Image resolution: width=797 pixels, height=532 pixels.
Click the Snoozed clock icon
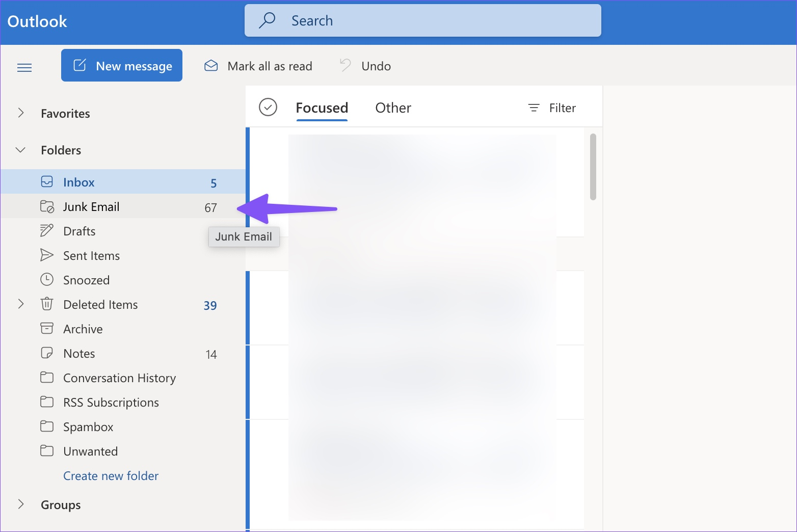47,279
